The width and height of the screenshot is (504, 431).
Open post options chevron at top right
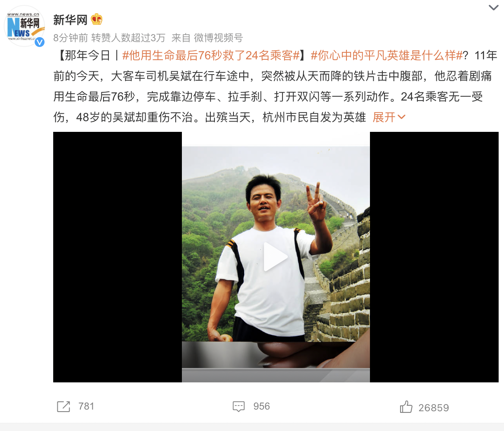[493, 8]
